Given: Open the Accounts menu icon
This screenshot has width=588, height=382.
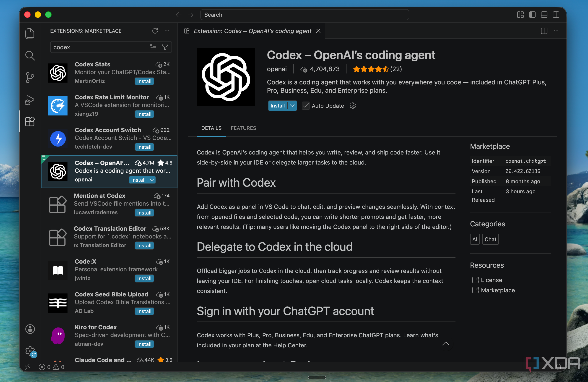Looking at the screenshot, I should click(x=30, y=329).
